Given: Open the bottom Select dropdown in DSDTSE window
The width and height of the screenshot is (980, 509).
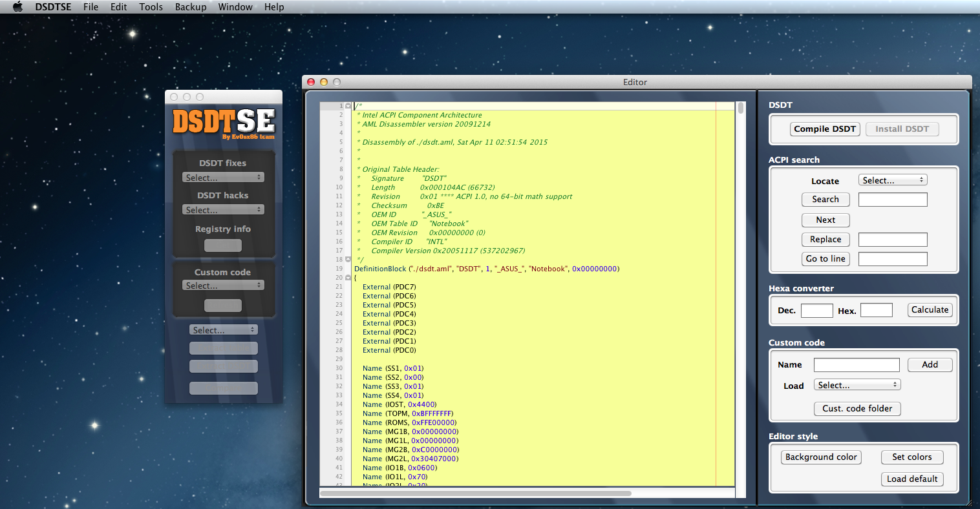Looking at the screenshot, I should pos(224,330).
